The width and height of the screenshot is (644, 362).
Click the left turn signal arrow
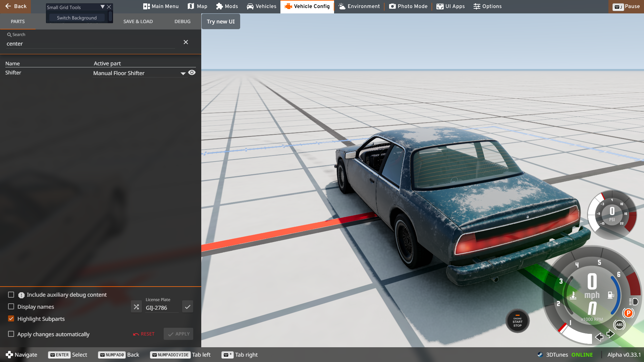599,337
